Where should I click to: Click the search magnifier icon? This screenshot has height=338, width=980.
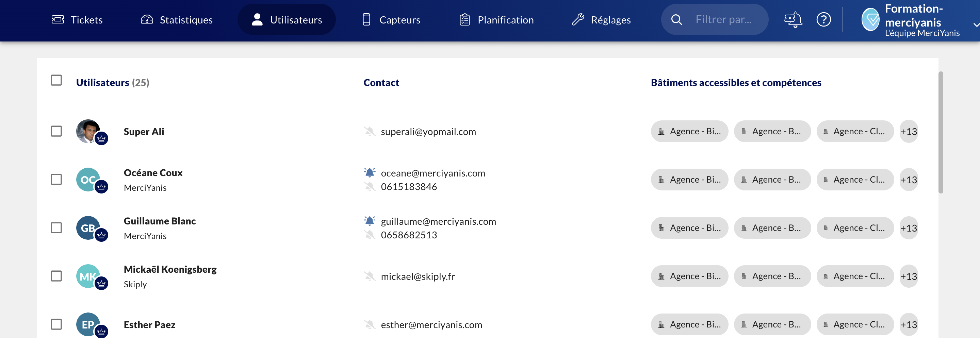coord(676,19)
